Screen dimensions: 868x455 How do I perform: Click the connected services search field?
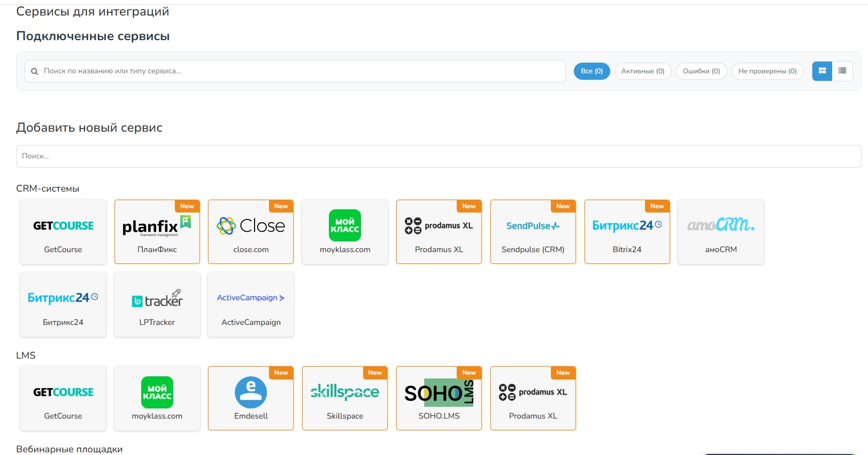(299, 71)
